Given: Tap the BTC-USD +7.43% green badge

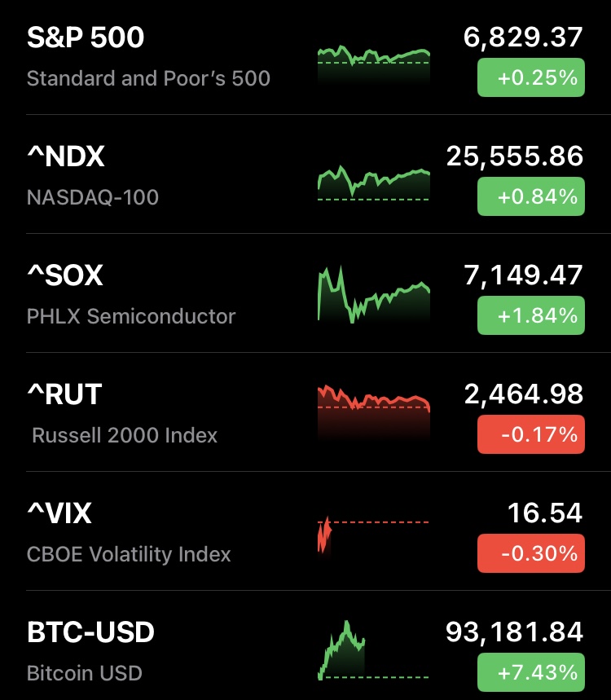Looking at the screenshot, I should pyautogui.click(x=530, y=673).
